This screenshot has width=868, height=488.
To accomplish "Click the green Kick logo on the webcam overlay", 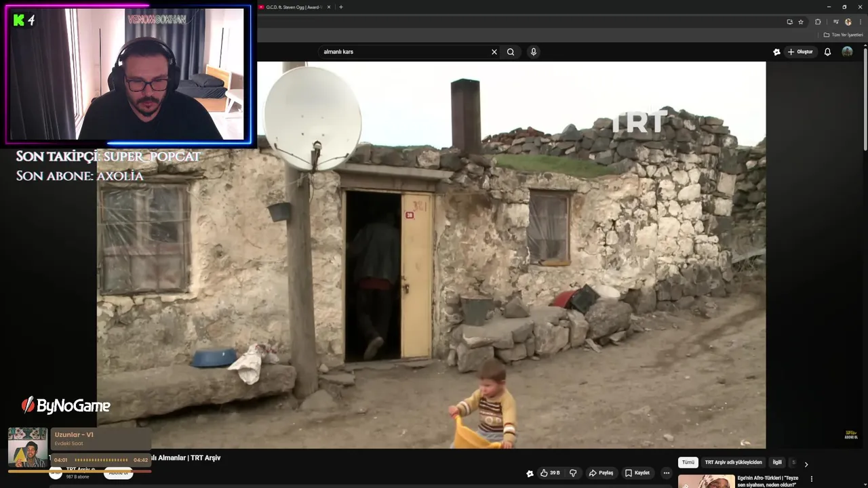I will [19, 20].
